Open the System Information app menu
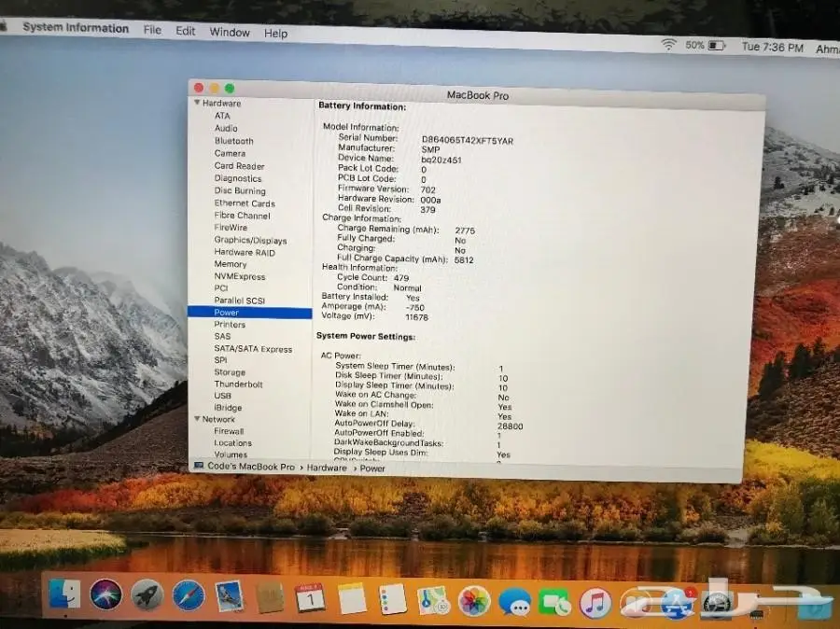Screen dimensions: 840x629 click(x=76, y=28)
